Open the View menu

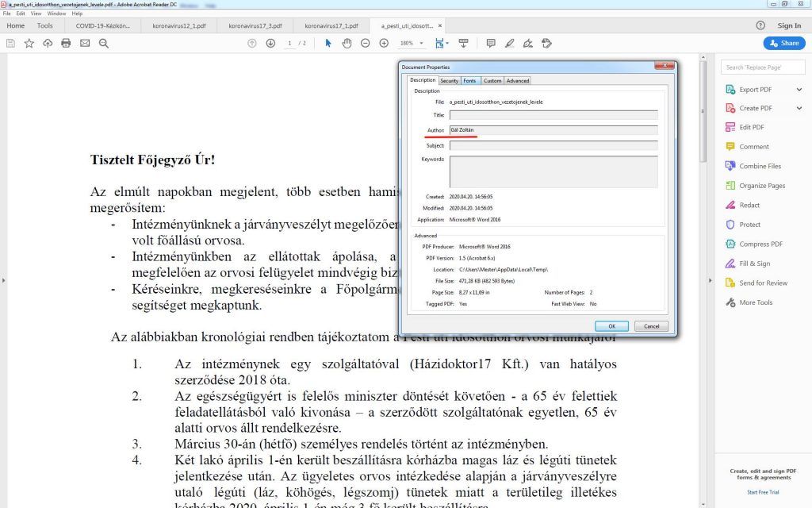[x=36, y=13]
